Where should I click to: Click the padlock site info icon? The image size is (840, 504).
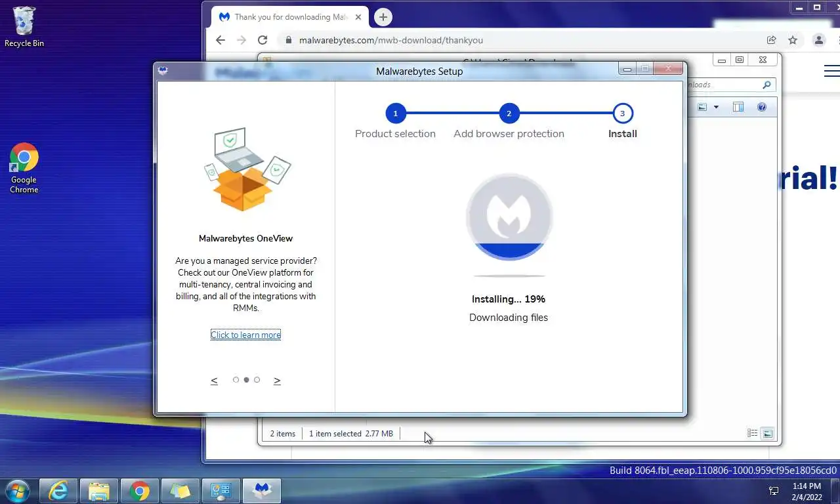click(287, 40)
